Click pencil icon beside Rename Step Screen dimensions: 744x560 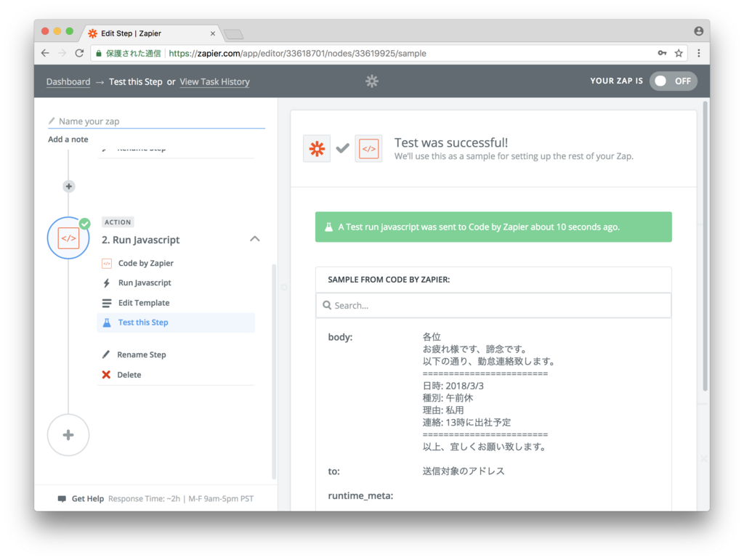pyautogui.click(x=106, y=354)
